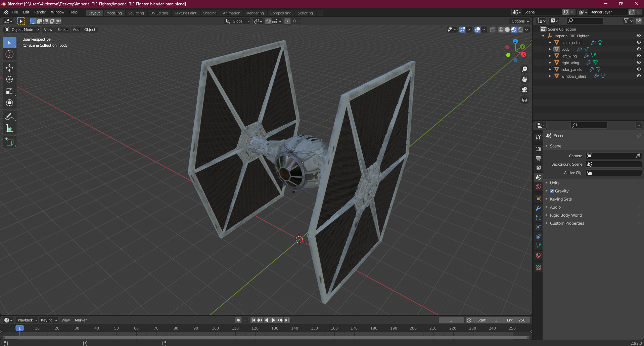
Task: Expand the Custom Properties panel
Action: [x=547, y=223]
